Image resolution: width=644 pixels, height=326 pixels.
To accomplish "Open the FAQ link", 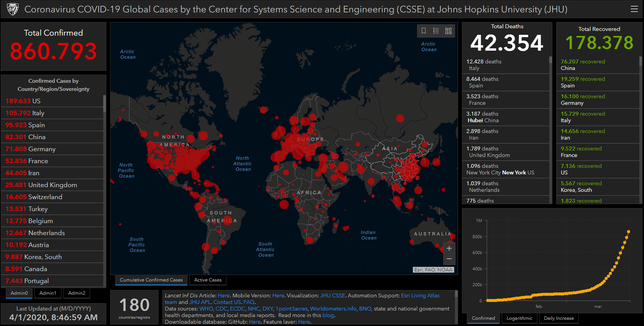I will [x=249, y=302].
